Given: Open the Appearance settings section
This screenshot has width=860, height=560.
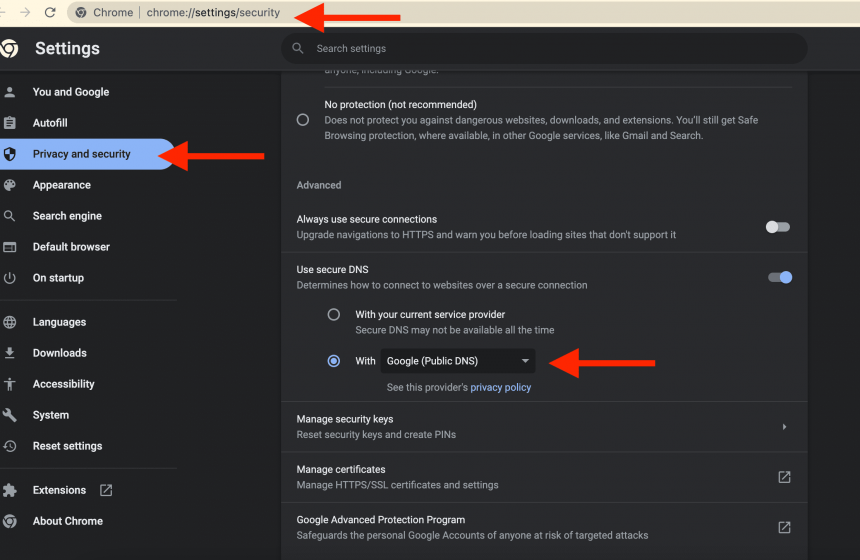Looking at the screenshot, I should [61, 185].
